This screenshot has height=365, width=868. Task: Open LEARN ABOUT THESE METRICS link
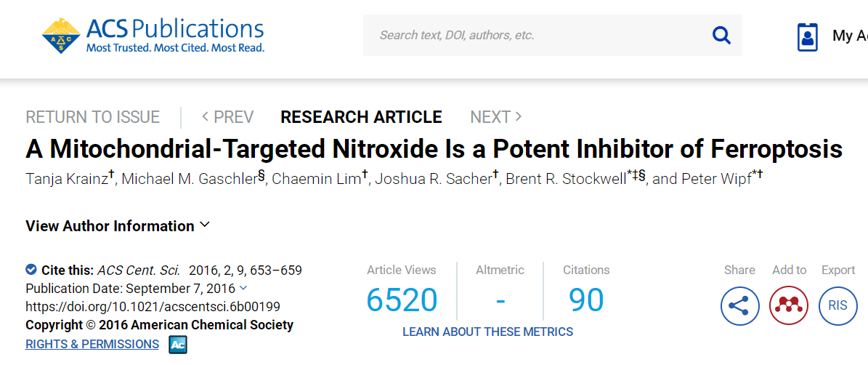487,332
